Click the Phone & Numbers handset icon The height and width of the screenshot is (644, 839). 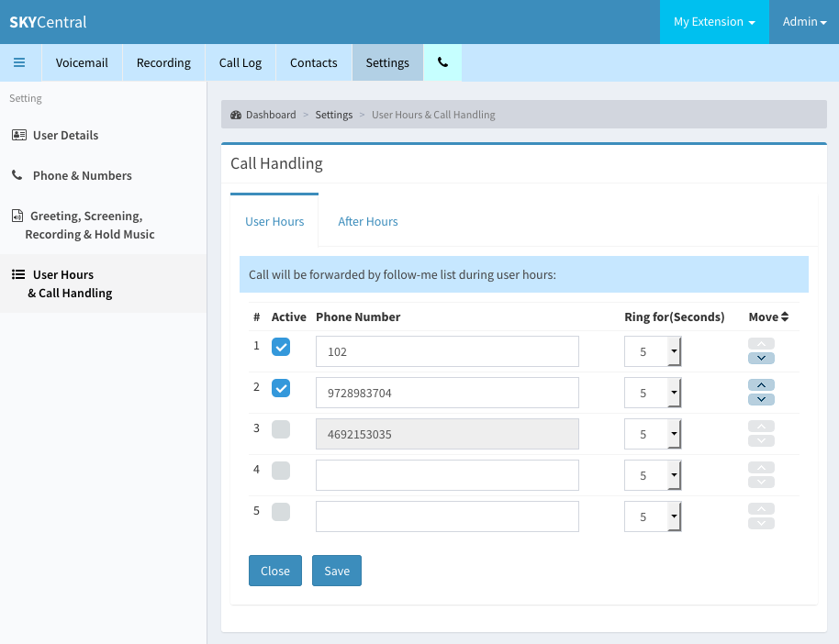[x=17, y=175]
